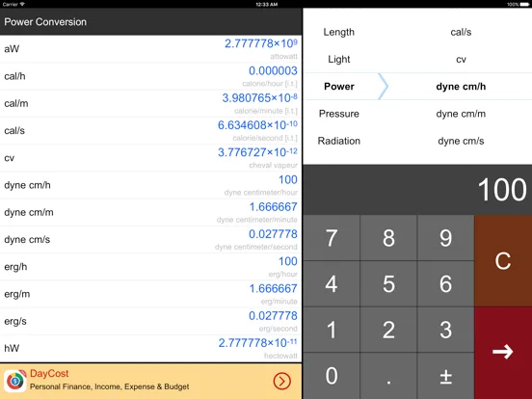Select Power in the category picker
The width and height of the screenshot is (532, 399).
pyautogui.click(x=338, y=87)
